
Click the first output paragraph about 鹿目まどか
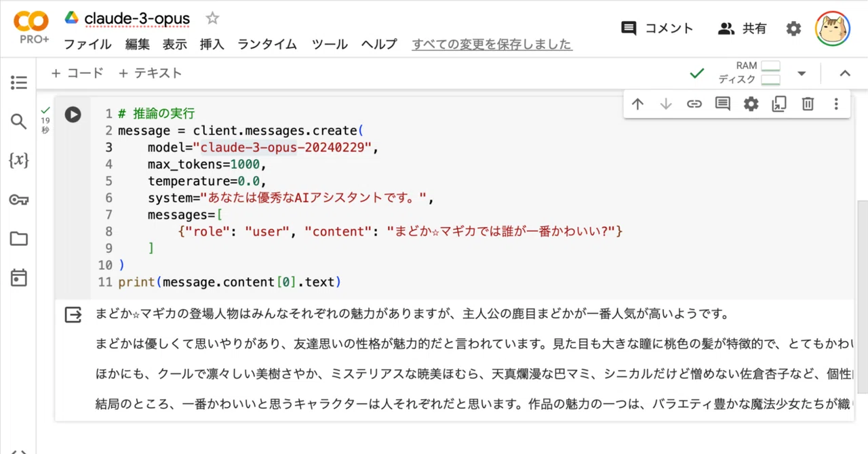click(x=412, y=314)
